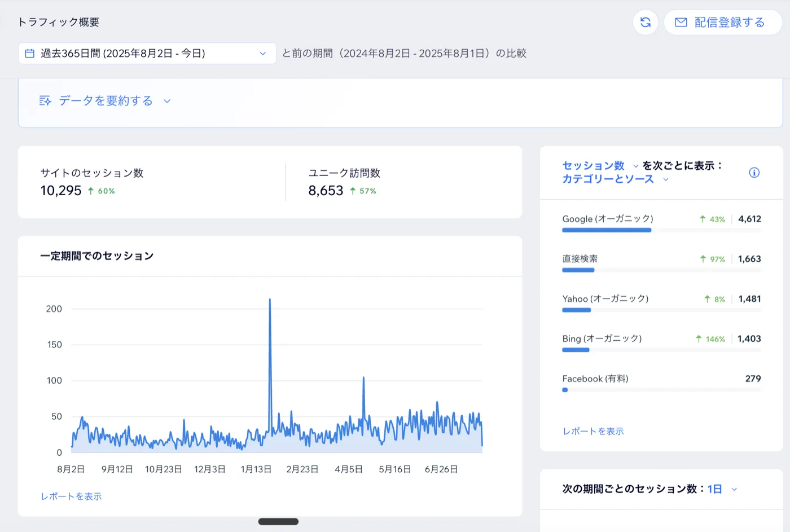Select the Google (オーガニック) source row
This screenshot has height=532, width=790.
[x=661, y=223]
